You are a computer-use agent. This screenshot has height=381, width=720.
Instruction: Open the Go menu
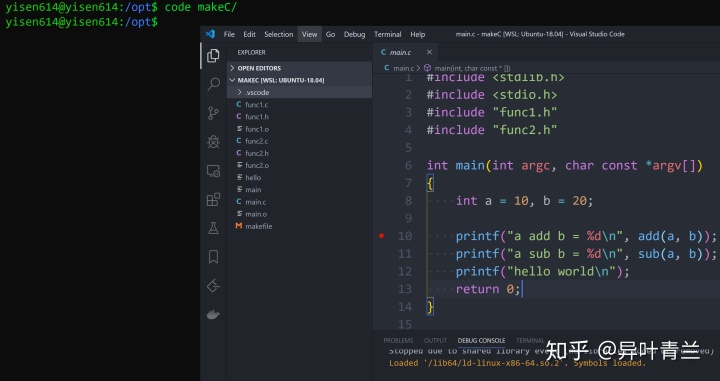tap(330, 34)
